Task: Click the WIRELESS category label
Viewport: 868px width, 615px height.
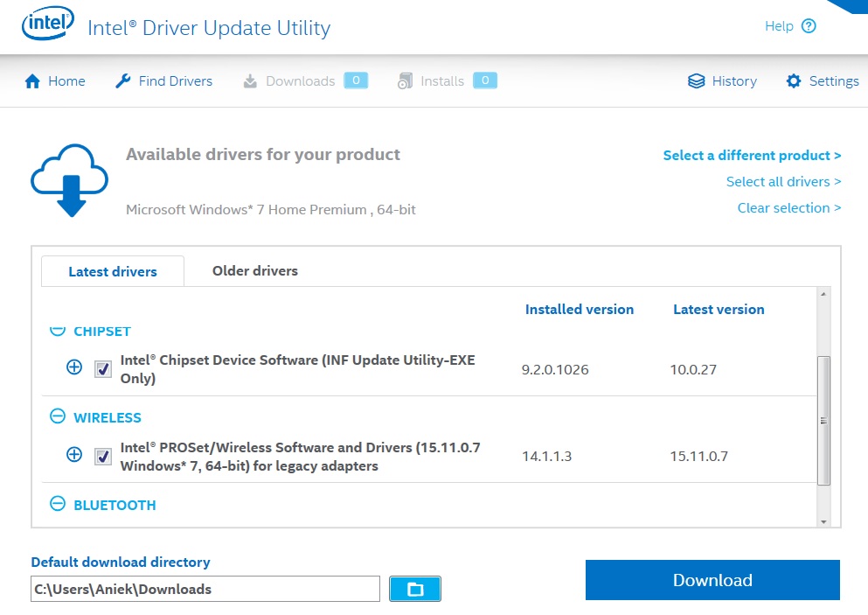Action: pyautogui.click(x=108, y=418)
